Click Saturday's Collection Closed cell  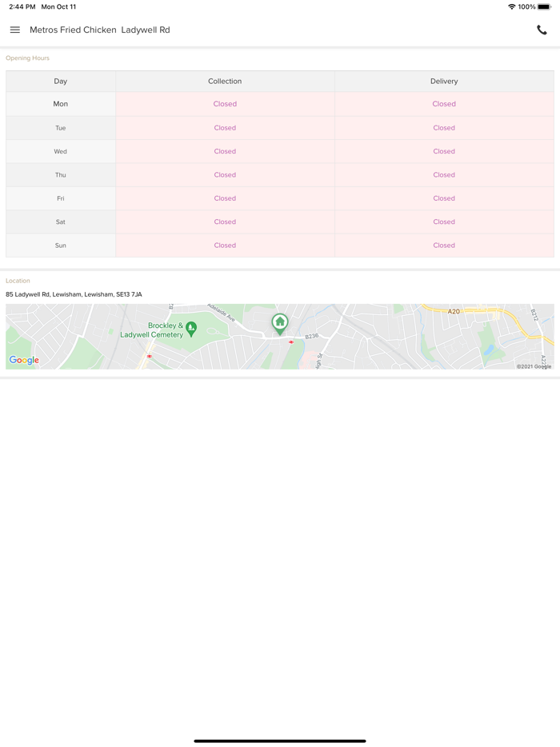[225, 222]
